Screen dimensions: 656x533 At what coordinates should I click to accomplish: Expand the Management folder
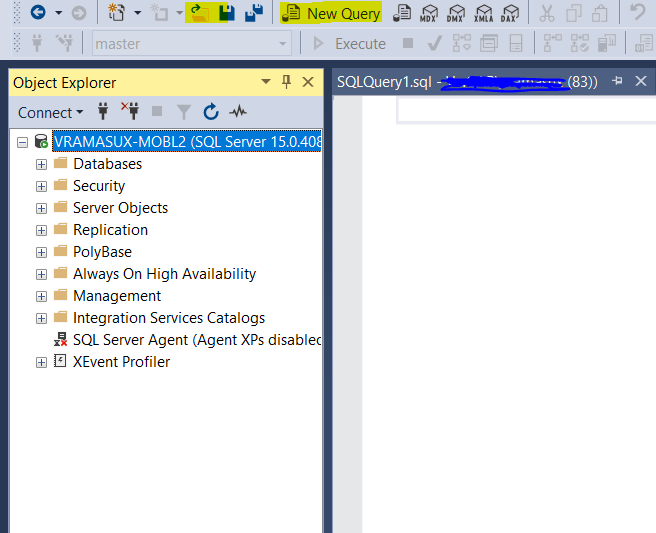click(41, 297)
